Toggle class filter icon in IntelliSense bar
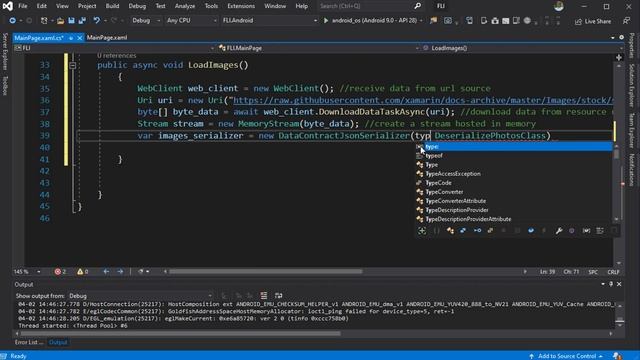This screenshot has height=360, width=640. (450, 231)
